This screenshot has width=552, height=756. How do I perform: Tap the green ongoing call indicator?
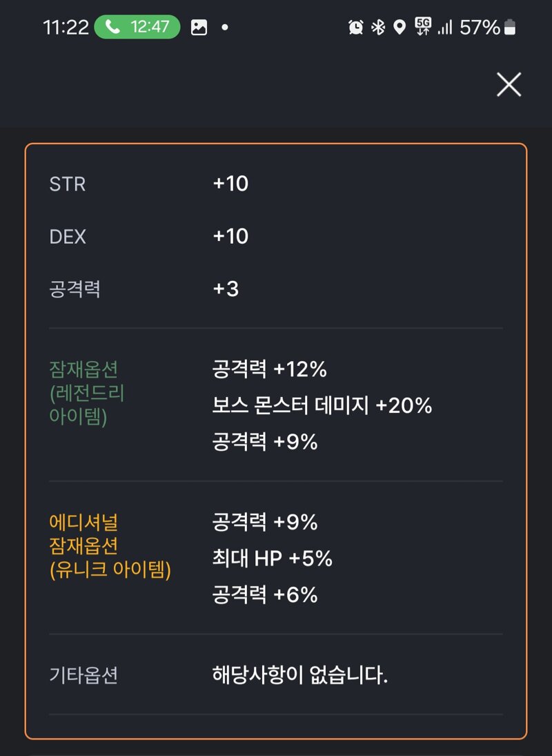[x=137, y=27]
